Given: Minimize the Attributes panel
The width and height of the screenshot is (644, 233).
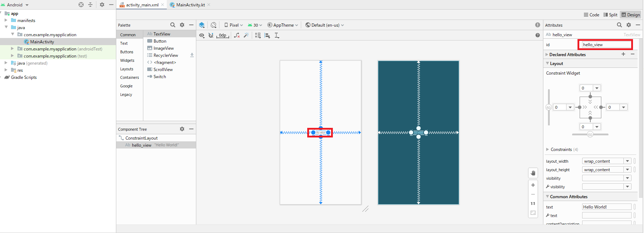Looking at the screenshot, I should tap(638, 25).
